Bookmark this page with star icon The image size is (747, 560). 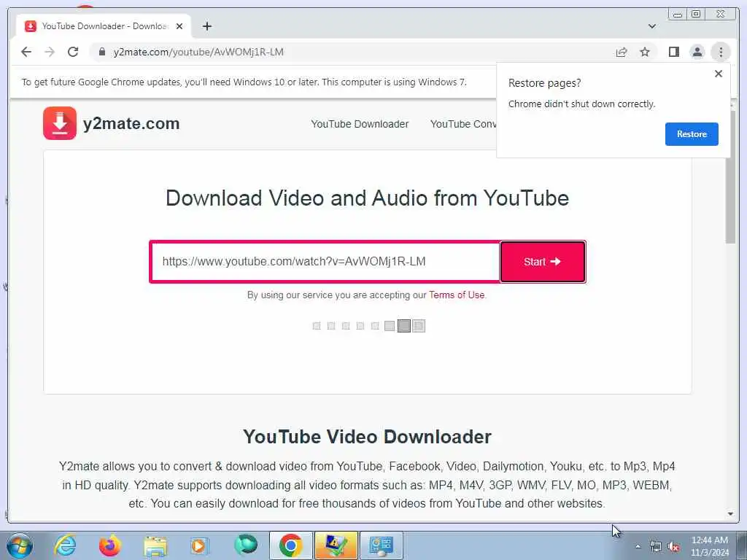click(x=645, y=52)
